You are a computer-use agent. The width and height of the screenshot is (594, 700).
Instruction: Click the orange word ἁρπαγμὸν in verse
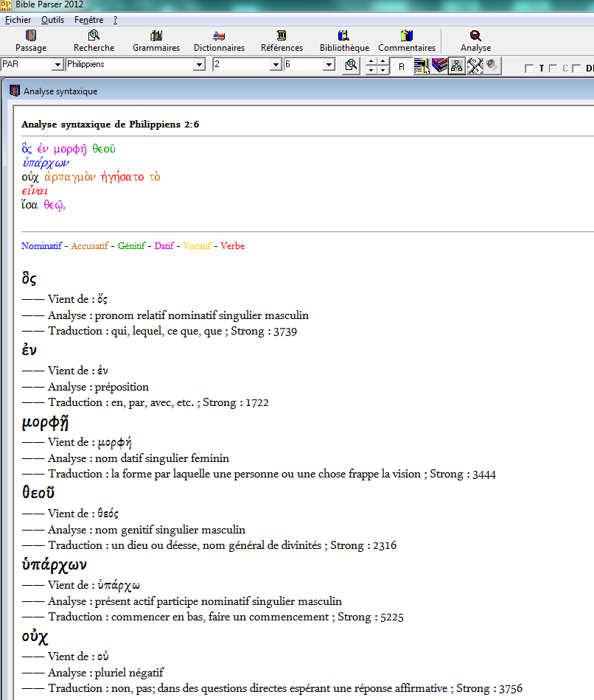70,177
